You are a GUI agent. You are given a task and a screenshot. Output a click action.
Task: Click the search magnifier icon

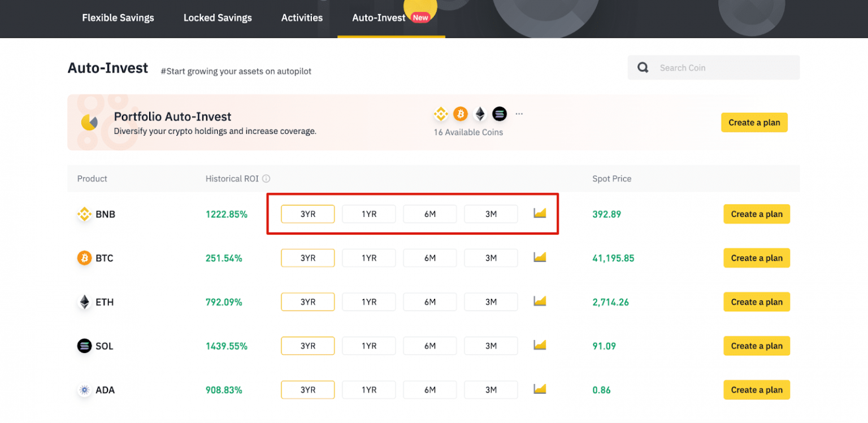(643, 67)
